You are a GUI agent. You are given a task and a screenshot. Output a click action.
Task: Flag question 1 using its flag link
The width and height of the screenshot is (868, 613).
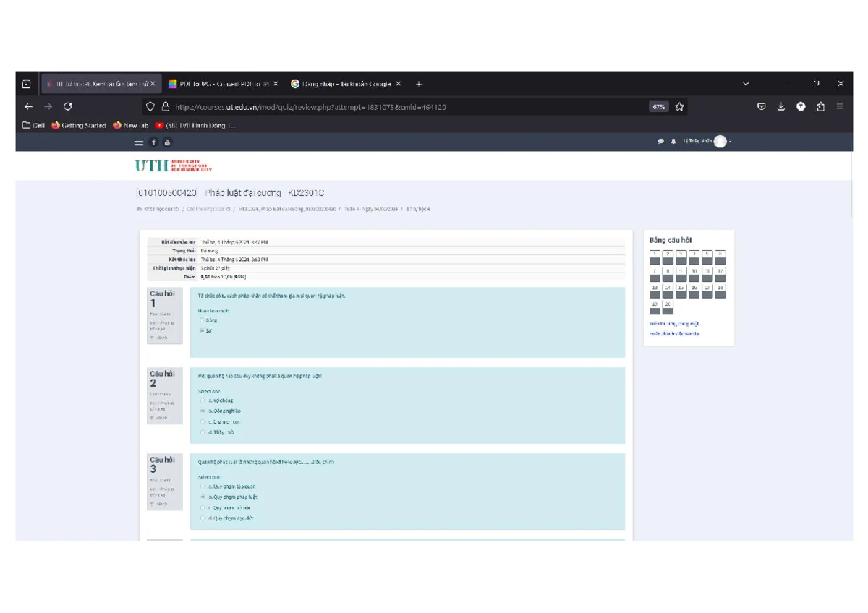point(160,338)
